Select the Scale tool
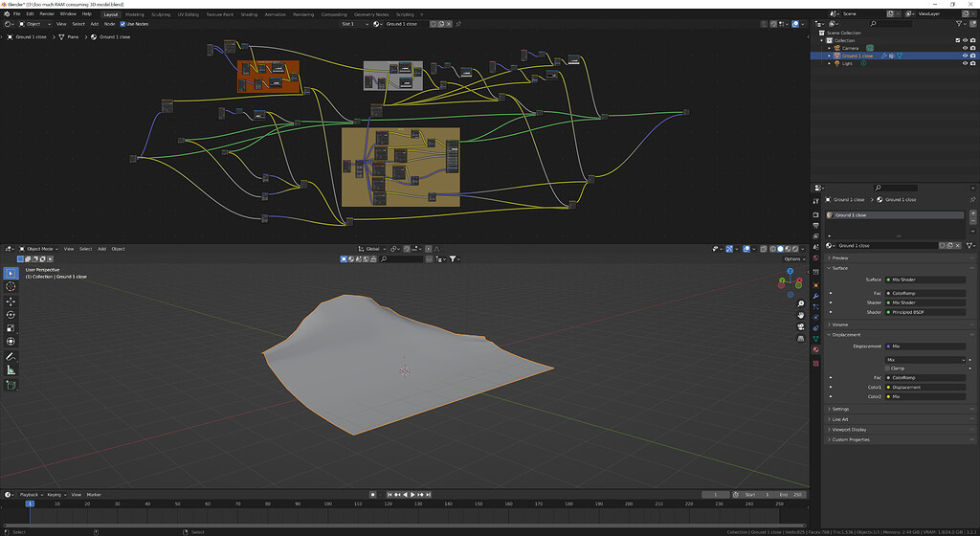This screenshot has width=980, height=536. point(11,328)
